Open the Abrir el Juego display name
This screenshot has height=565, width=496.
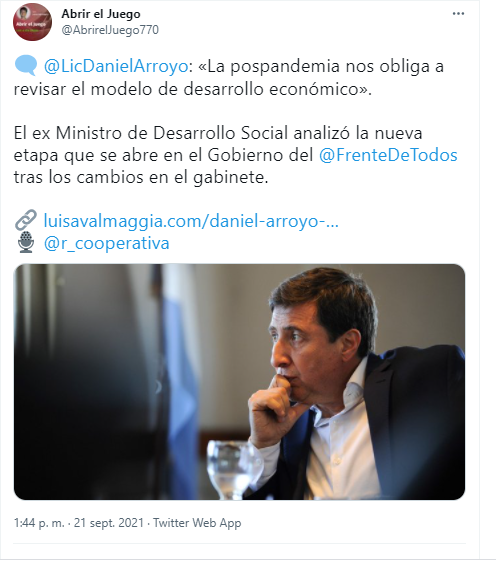[101, 14]
